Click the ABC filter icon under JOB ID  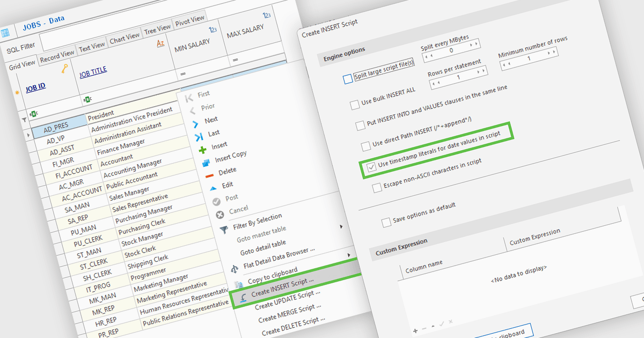coord(35,114)
